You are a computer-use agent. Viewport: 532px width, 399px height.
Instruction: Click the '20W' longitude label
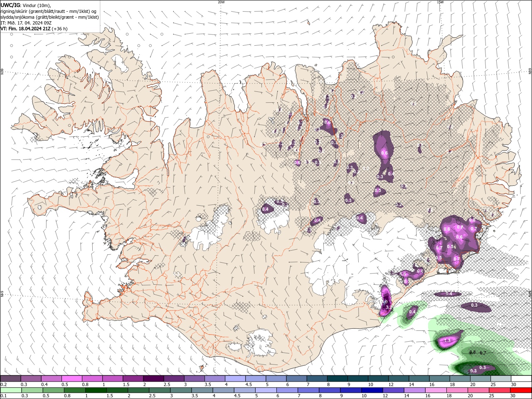[x=222, y=2]
